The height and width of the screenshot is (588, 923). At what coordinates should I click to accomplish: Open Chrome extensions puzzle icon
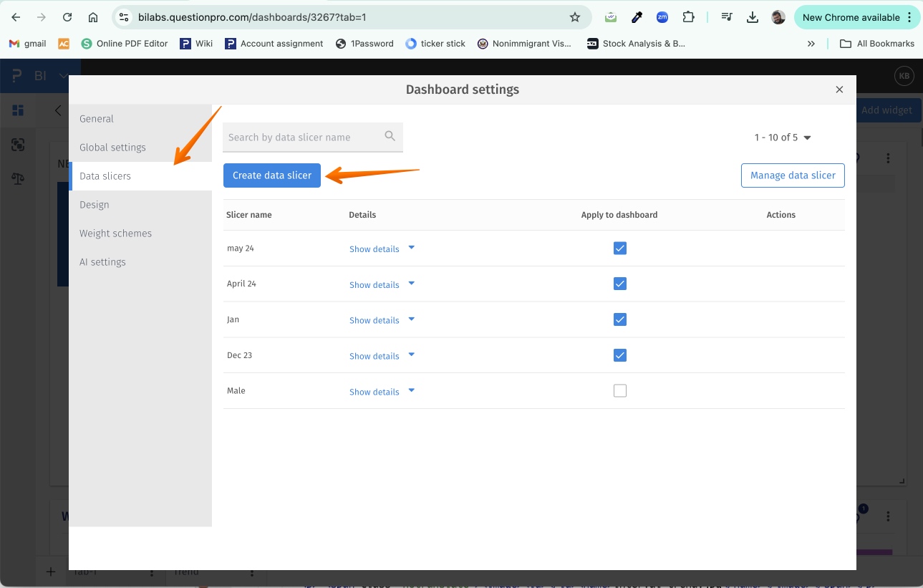click(x=688, y=17)
